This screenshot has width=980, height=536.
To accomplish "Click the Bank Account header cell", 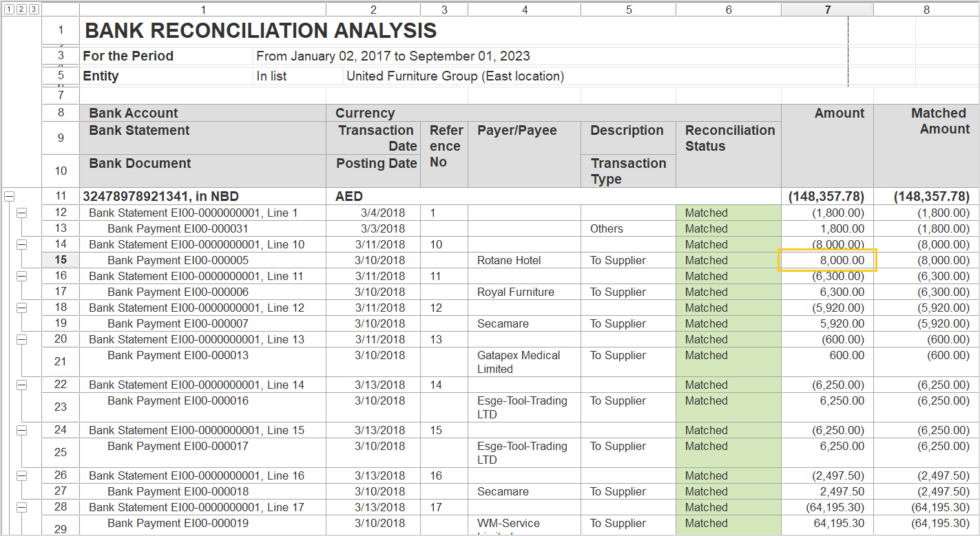I will pyautogui.click(x=203, y=114).
